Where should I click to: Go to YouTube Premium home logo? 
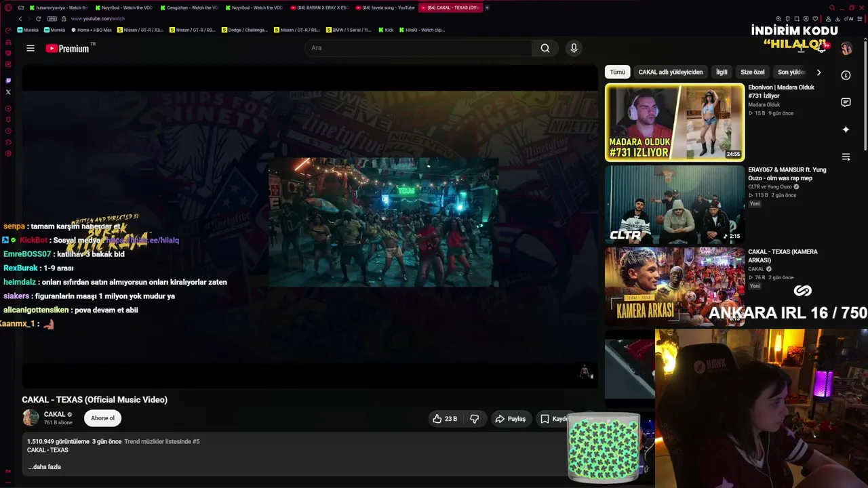point(68,48)
